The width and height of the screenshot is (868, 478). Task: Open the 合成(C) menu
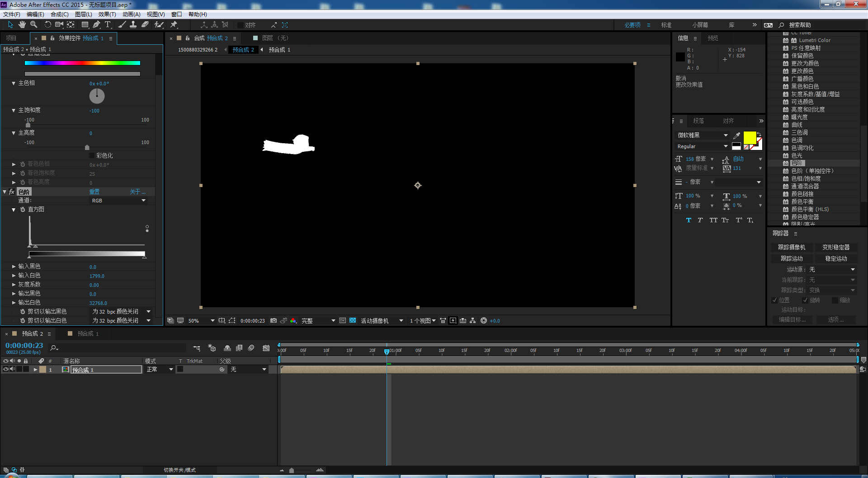[59, 14]
